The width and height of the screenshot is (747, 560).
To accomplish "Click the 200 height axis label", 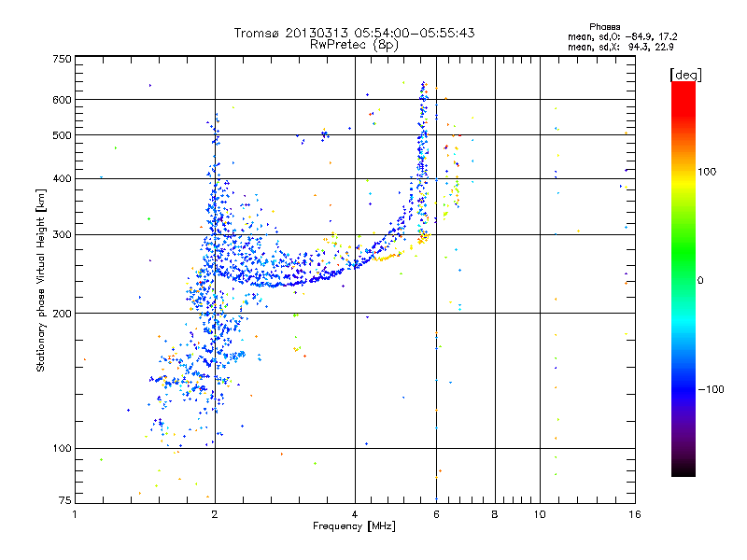I will coord(62,314).
